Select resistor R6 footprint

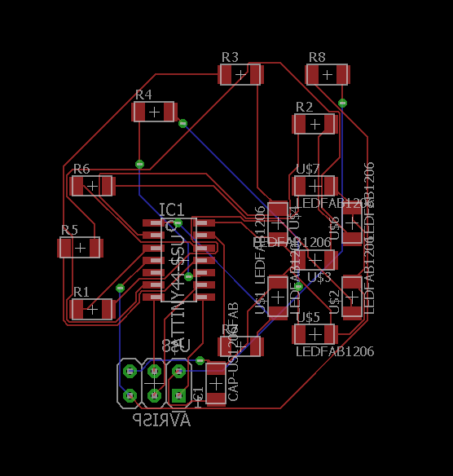(x=93, y=186)
